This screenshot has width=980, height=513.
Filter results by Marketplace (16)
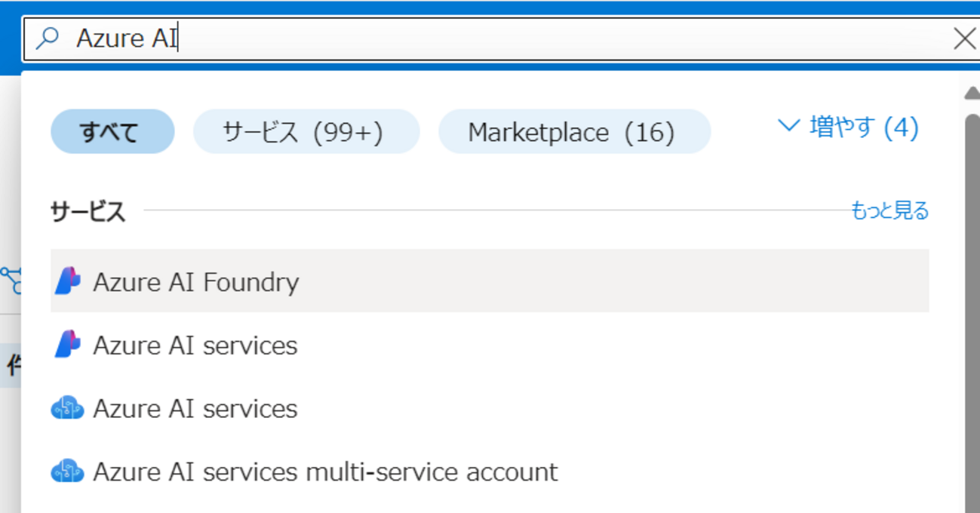(x=574, y=132)
